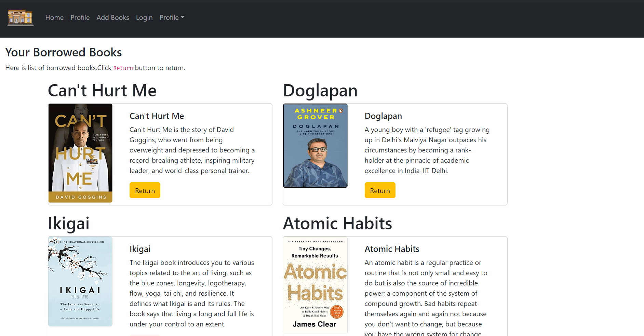644x336 pixels.
Task: Click the pink Return code text
Action: coord(123,68)
